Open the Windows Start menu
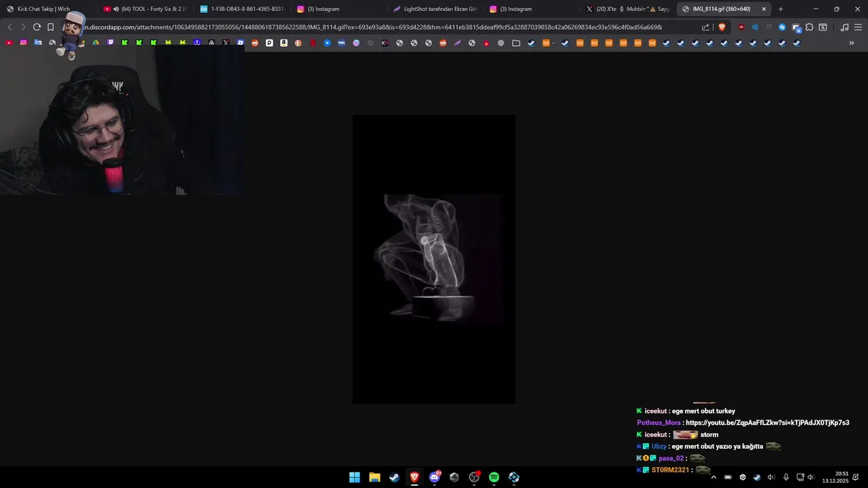 [355, 477]
